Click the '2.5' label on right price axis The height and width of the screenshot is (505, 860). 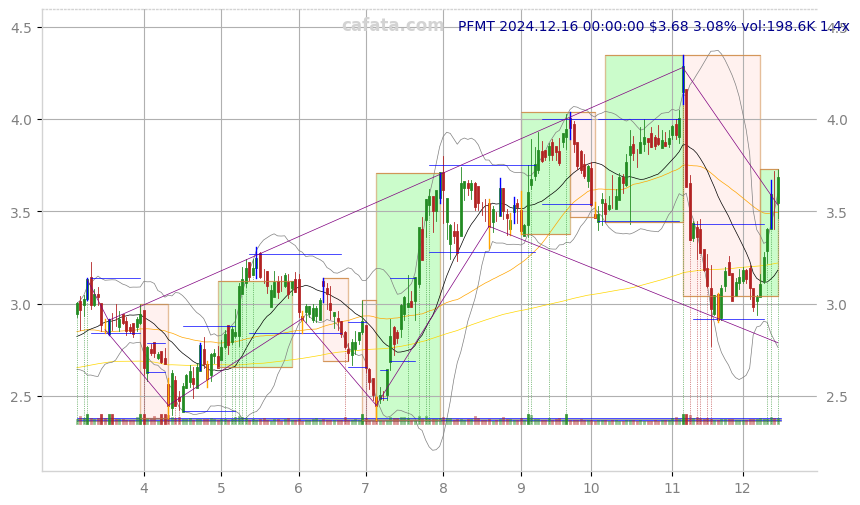[837, 396]
